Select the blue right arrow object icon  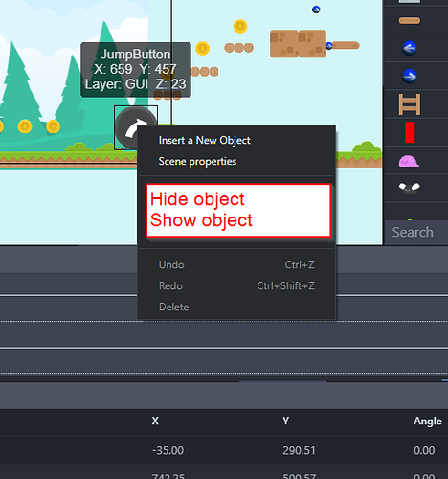(410, 76)
